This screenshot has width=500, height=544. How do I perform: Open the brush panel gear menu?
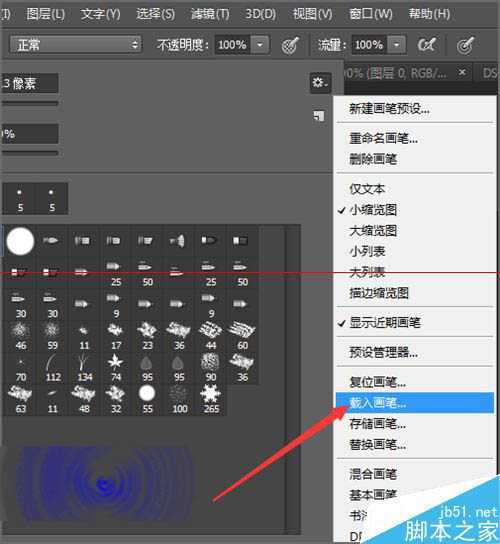[320, 83]
